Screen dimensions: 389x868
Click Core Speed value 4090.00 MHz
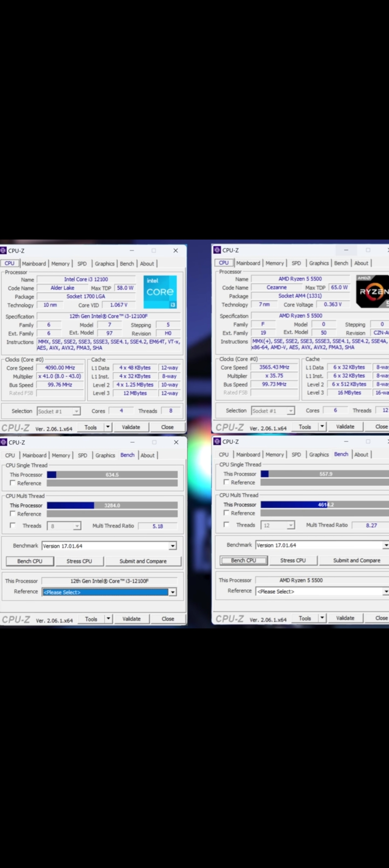pos(60,368)
